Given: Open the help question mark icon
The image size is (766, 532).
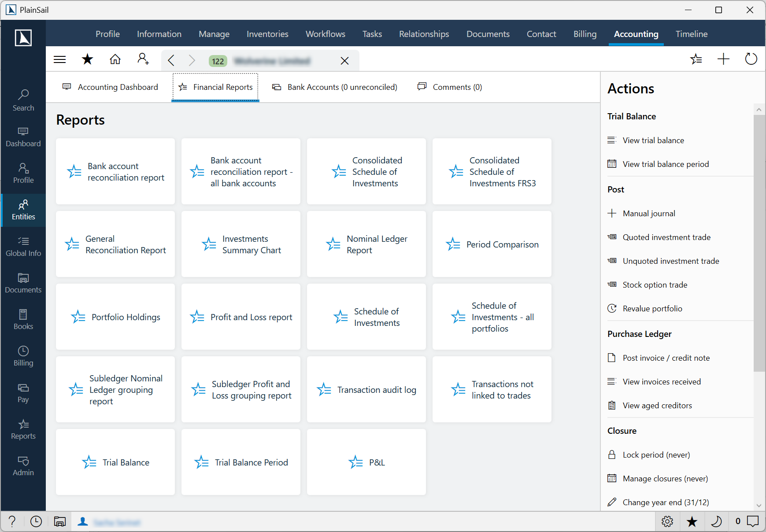Looking at the screenshot, I should point(12,521).
